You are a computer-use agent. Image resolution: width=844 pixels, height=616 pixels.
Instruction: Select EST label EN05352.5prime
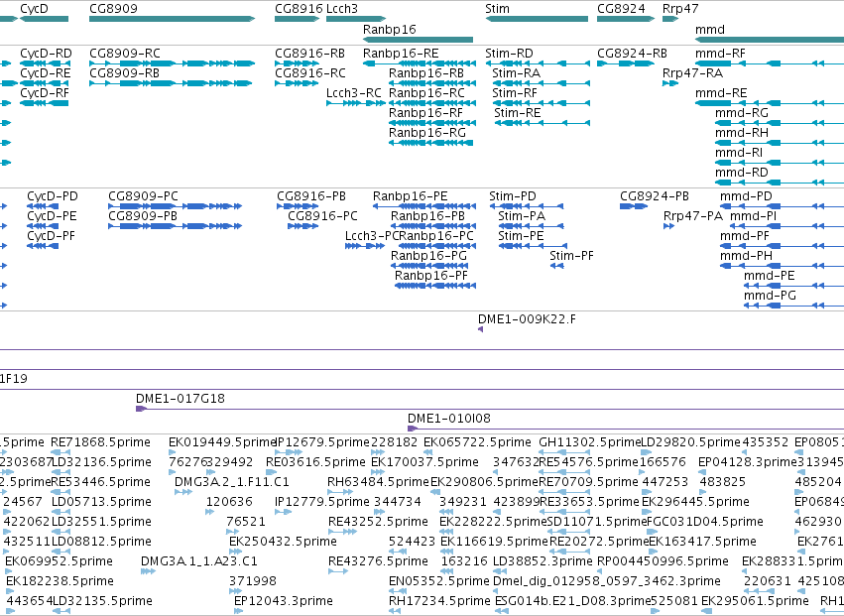pyautogui.click(x=438, y=581)
